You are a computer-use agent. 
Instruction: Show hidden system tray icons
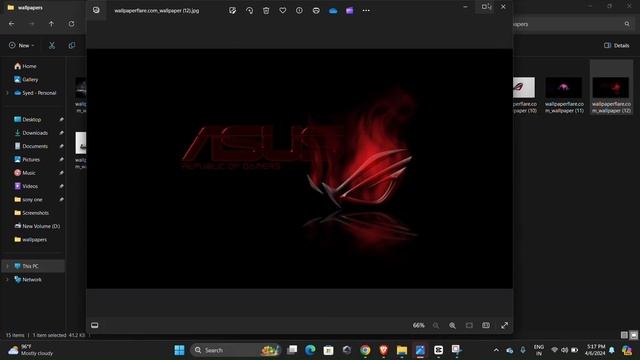496,350
